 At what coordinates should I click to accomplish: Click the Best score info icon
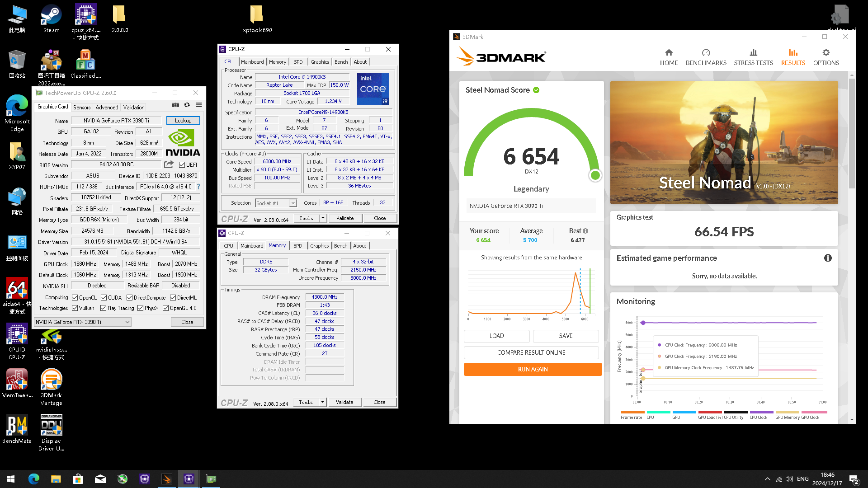click(x=585, y=231)
